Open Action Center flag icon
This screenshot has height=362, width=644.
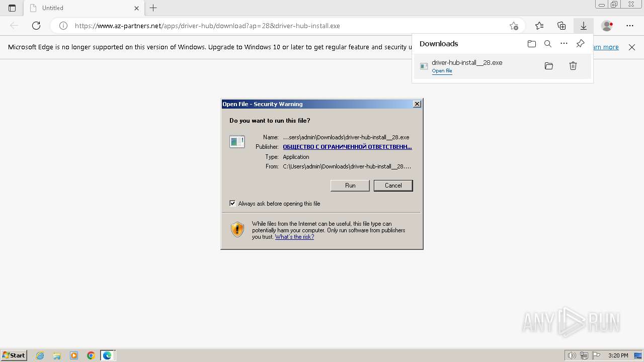596,355
